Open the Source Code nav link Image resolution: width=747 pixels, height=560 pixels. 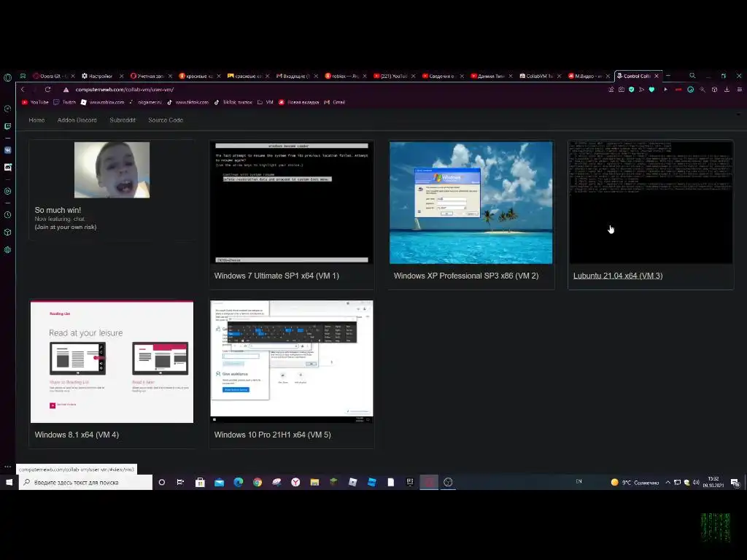click(x=166, y=120)
